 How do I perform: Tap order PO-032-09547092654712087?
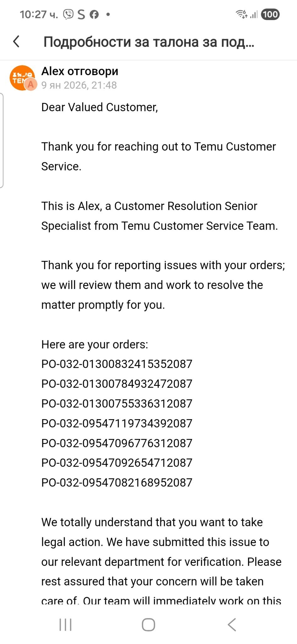click(x=117, y=463)
